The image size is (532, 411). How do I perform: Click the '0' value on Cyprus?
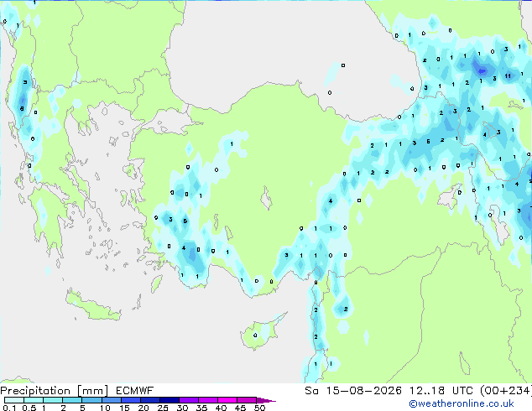pyautogui.click(x=255, y=336)
